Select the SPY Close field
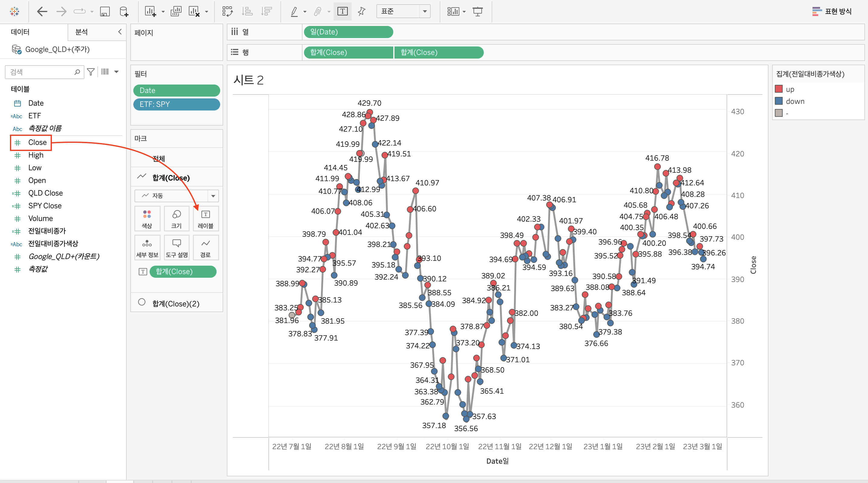Screen dimensions: 868x483 (x=44, y=206)
